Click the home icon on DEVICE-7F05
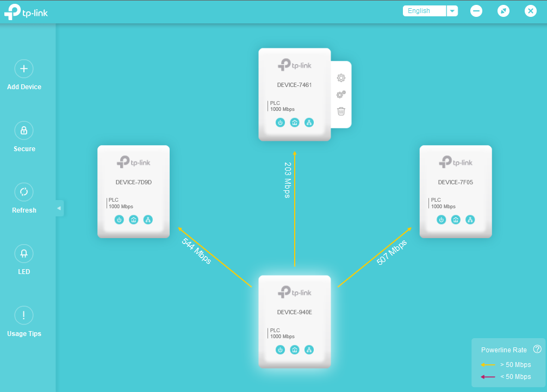Viewport: 547px width, 392px height. 456,220
